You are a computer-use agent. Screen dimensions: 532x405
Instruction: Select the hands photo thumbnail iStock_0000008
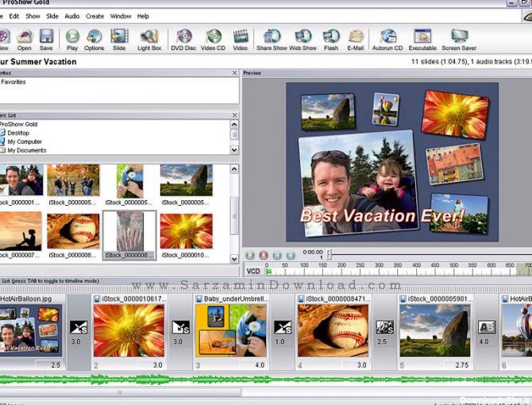point(129,235)
